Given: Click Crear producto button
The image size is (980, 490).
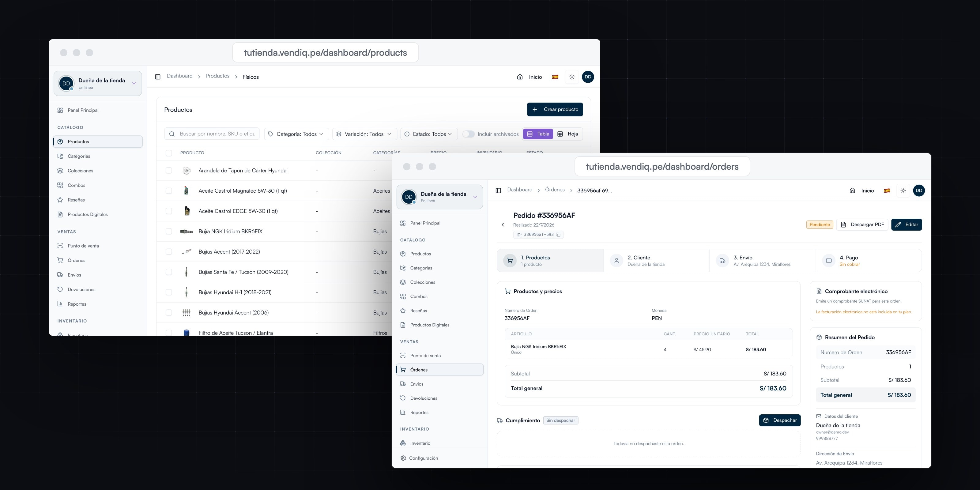Looking at the screenshot, I should tap(555, 110).
